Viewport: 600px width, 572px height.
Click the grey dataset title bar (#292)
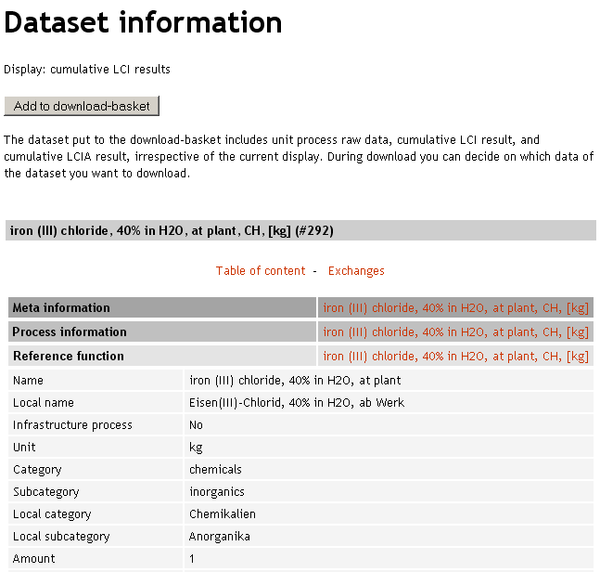(x=171, y=231)
